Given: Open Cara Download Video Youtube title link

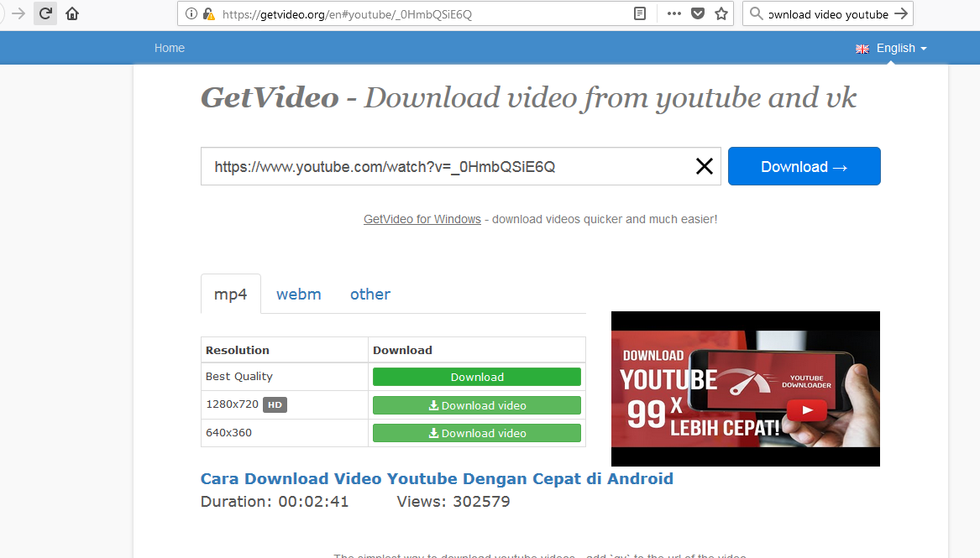Looking at the screenshot, I should 437,479.
